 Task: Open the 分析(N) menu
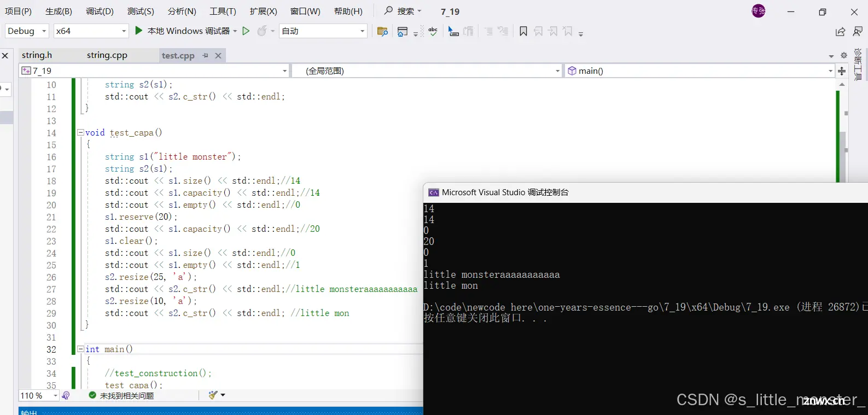pos(182,11)
